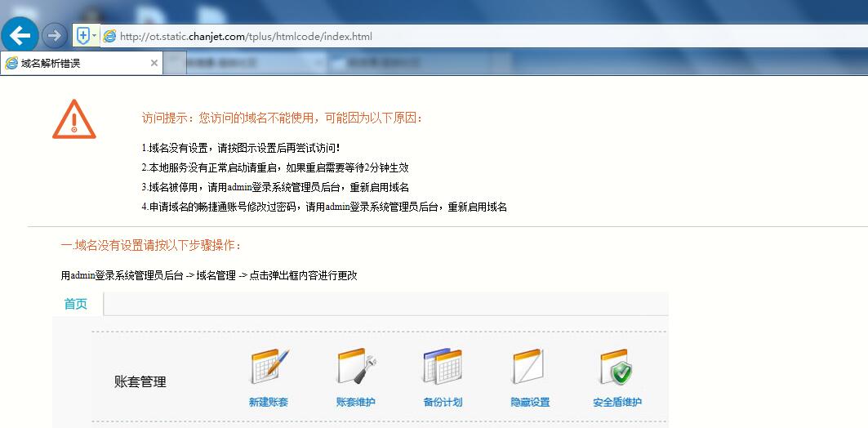
Task: Click reason 3 about 域名被停用
Action: click(275, 188)
